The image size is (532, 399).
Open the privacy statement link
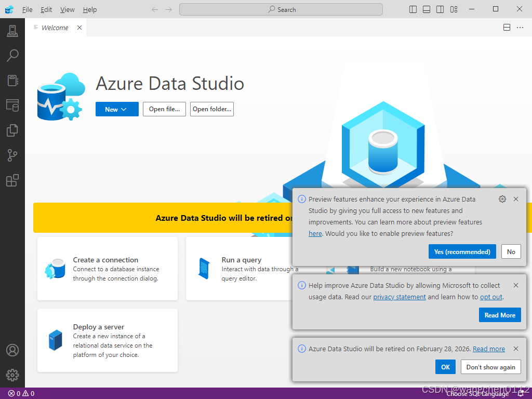(x=400, y=297)
